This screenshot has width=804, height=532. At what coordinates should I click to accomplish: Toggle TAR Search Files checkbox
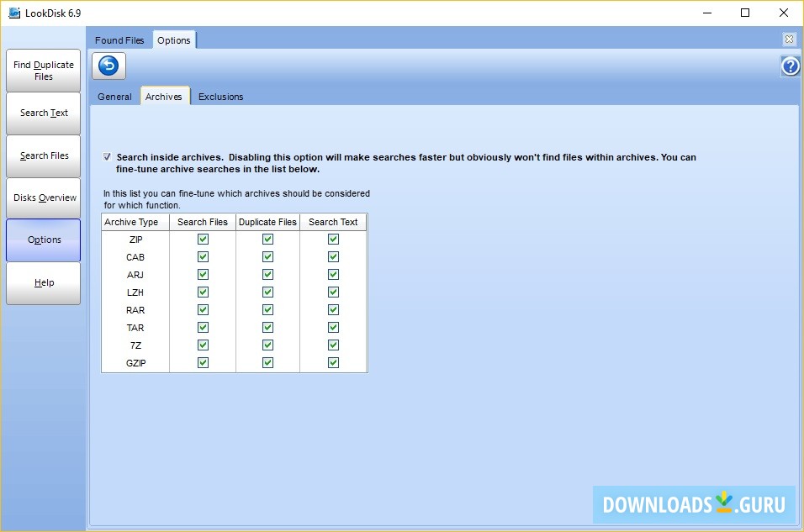click(203, 328)
